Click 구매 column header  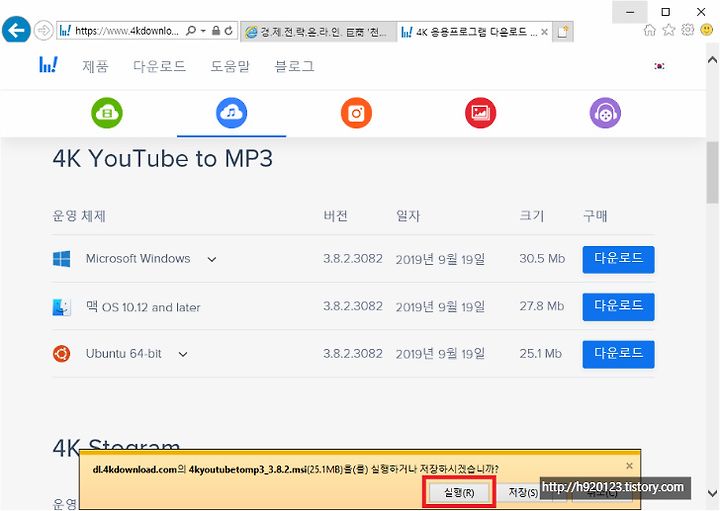[595, 216]
